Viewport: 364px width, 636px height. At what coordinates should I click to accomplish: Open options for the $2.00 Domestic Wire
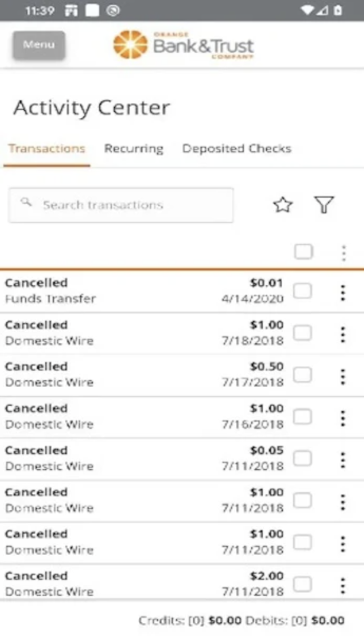343,586
